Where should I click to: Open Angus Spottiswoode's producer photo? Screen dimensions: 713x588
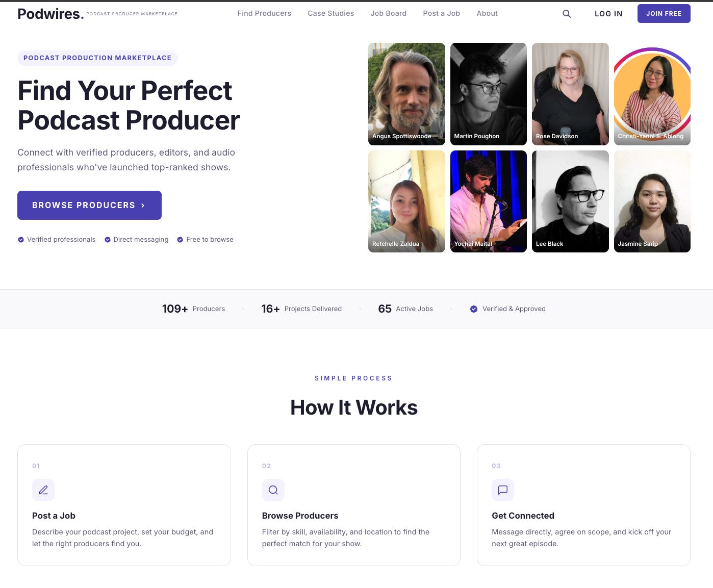pyautogui.click(x=406, y=94)
